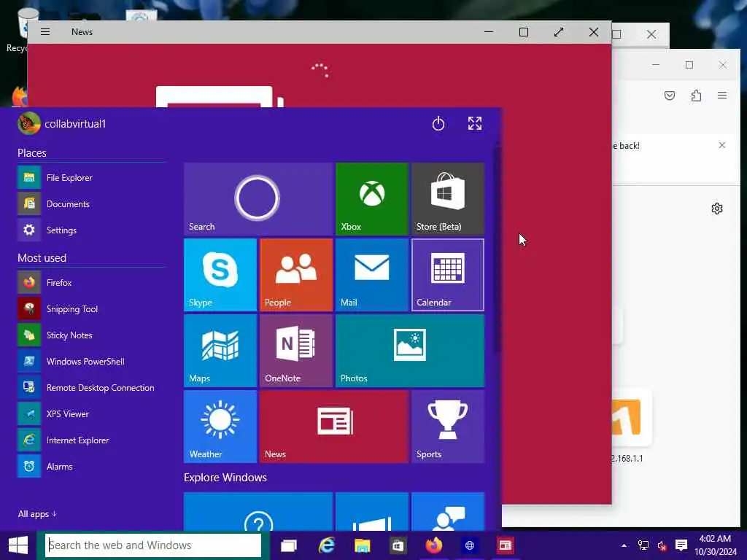This screenshot has height=560, width=747.
Task: Open the Mail tile
Action: tap(372, 275)
